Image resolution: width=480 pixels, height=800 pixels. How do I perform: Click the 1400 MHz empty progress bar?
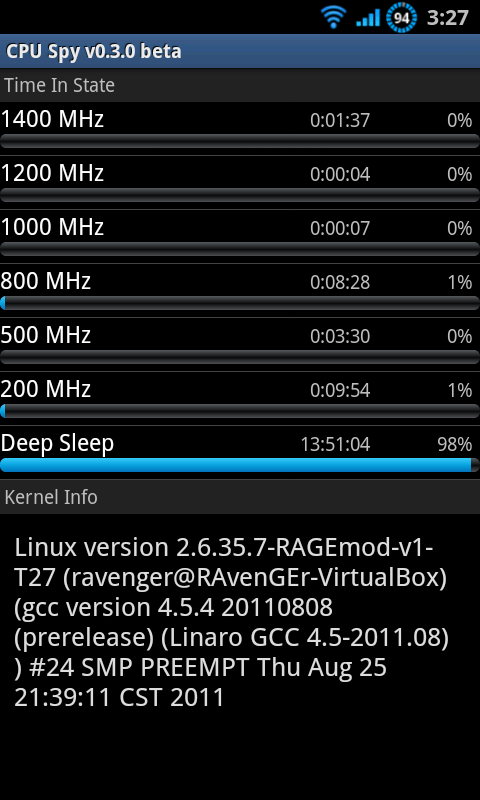240,141
